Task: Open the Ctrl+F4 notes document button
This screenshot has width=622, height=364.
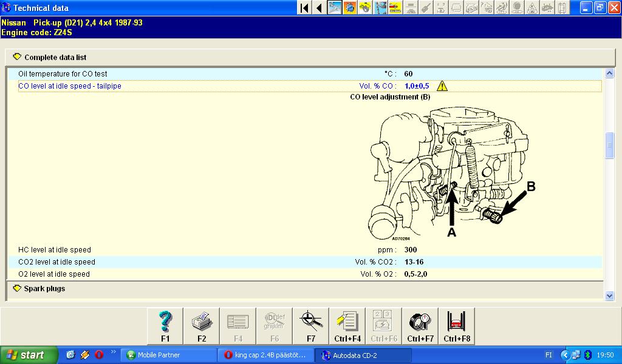Action: click(347, 326)
